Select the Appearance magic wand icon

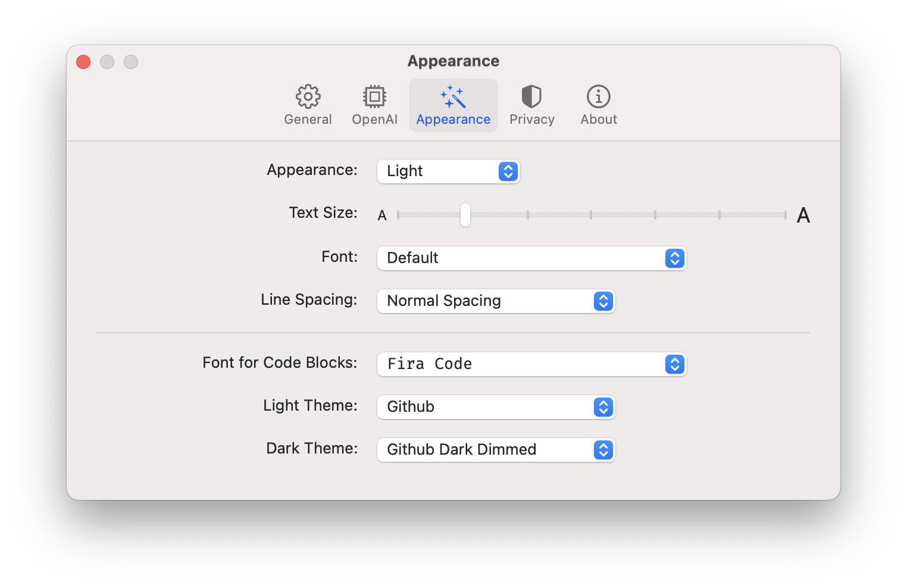click(453, 96)
